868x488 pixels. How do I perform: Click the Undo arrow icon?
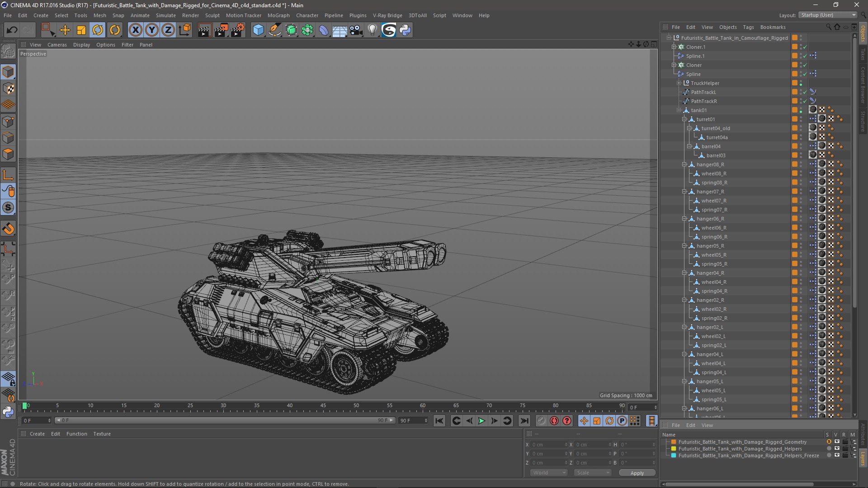pyautogui.click(x=12, y=30)
